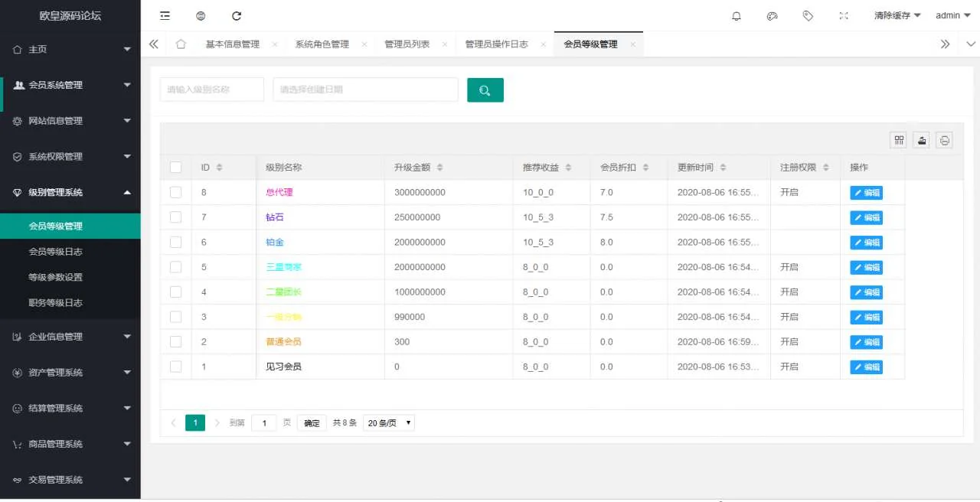Check the select-all checkbox in table header
The width and height of the screenshot is (980, 502).
point(176,168)
